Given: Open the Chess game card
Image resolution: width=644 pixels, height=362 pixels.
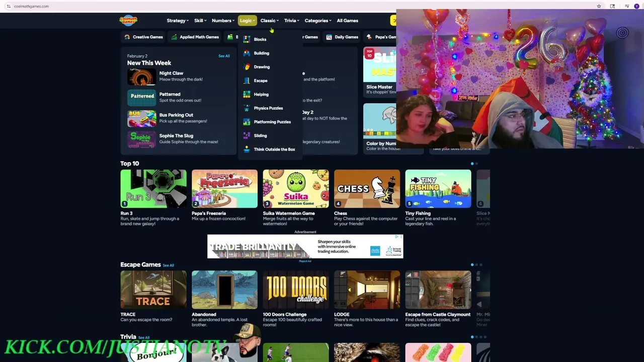Looking at the screenshot, I should 367,189.
